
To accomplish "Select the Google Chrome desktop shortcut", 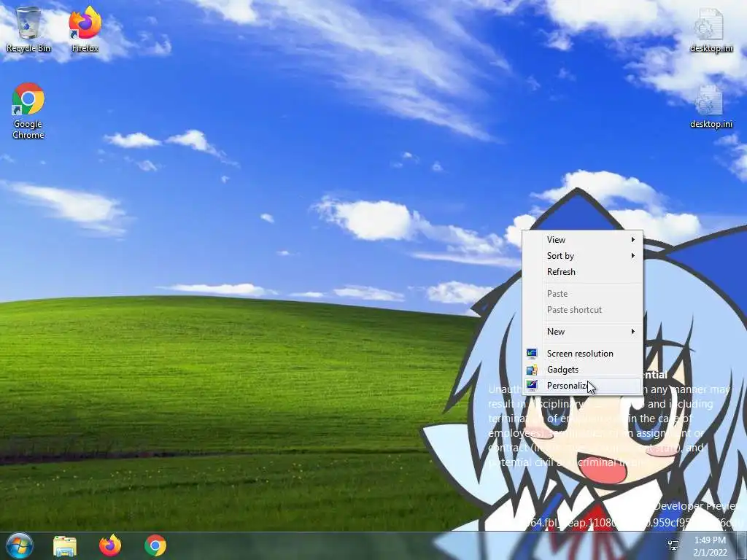I will 28,111.
